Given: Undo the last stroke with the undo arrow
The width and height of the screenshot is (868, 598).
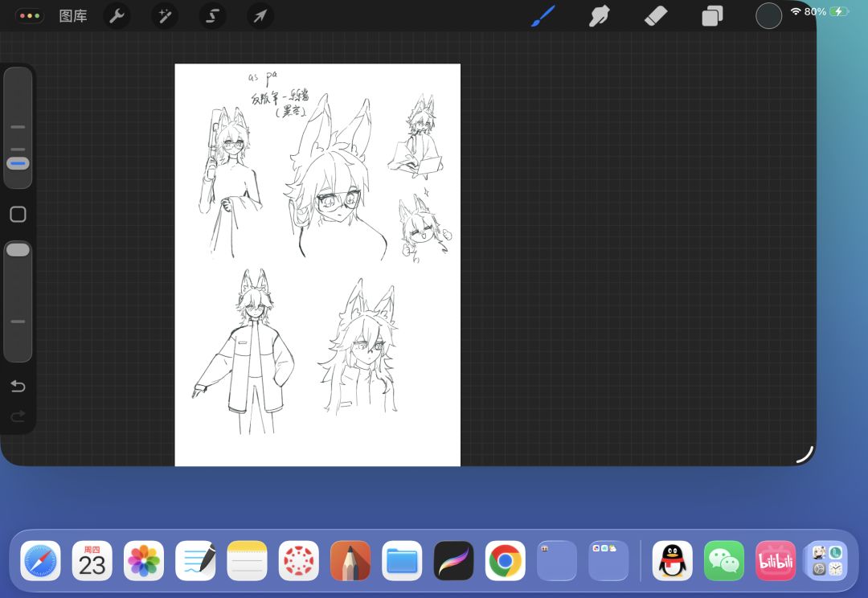Looking at the screenshot, I should (x=18, y=386).
